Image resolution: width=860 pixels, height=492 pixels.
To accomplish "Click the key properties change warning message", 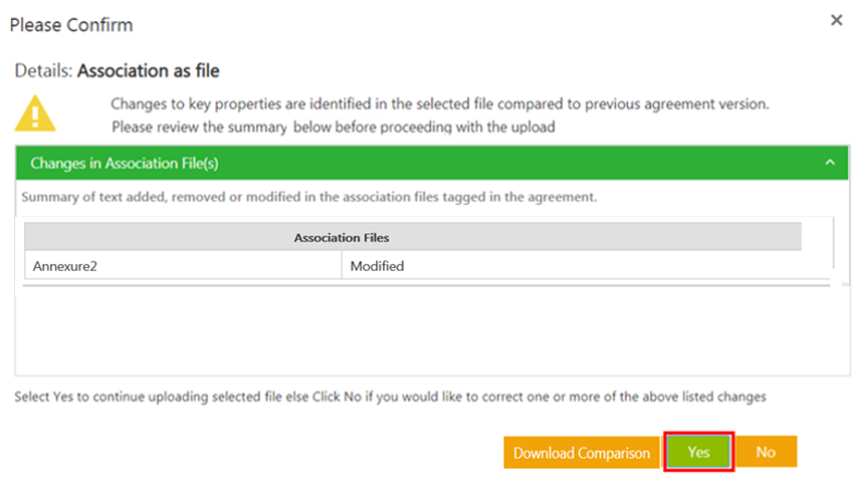I will point(439,104).
